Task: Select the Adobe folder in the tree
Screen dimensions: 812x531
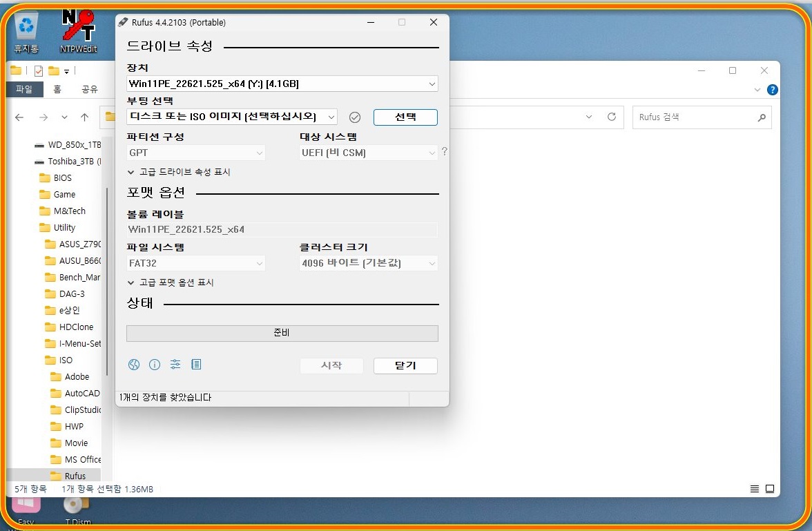Action: (x=70, y=376)
